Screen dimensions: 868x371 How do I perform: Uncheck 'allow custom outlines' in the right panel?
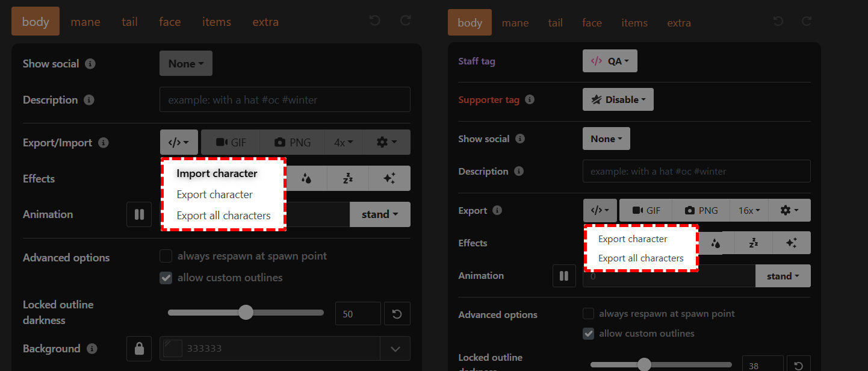[589, 334]
